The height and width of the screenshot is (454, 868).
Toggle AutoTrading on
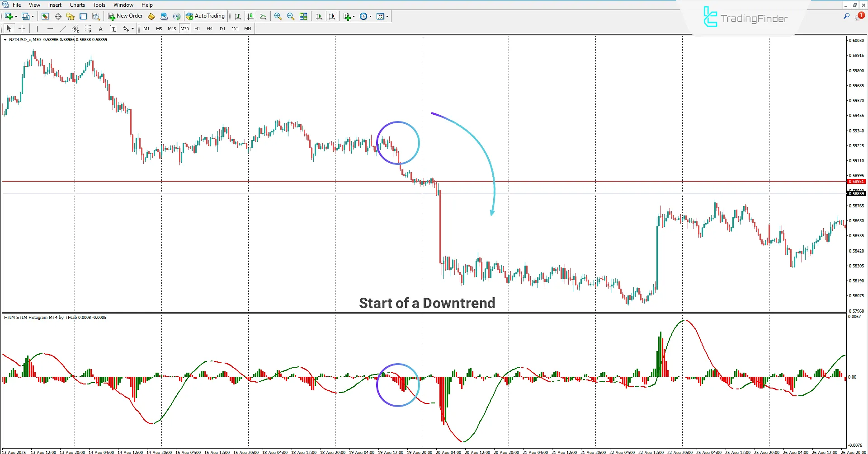[x=206, y=16]
